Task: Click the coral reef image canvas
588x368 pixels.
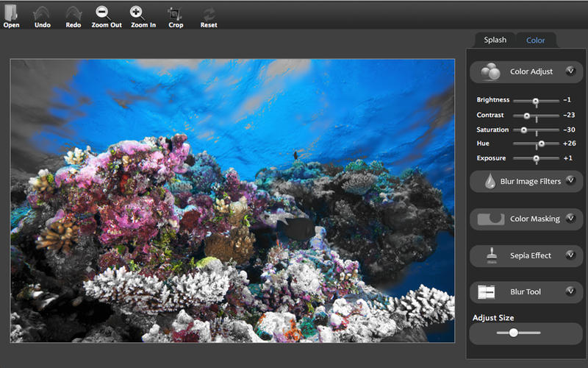Action: (x=232, y=200)
